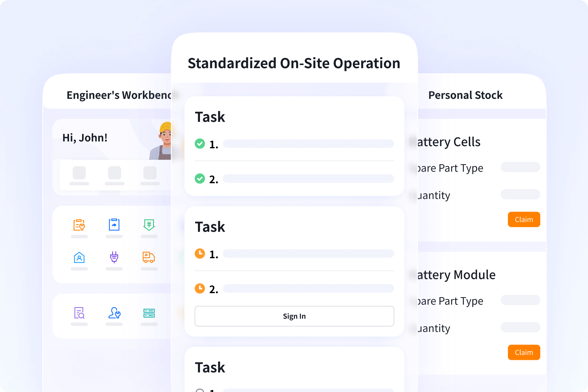Open the engineer-with-wrench icon
The height and width of the screenshot is (392, 588).
(114, 313)
